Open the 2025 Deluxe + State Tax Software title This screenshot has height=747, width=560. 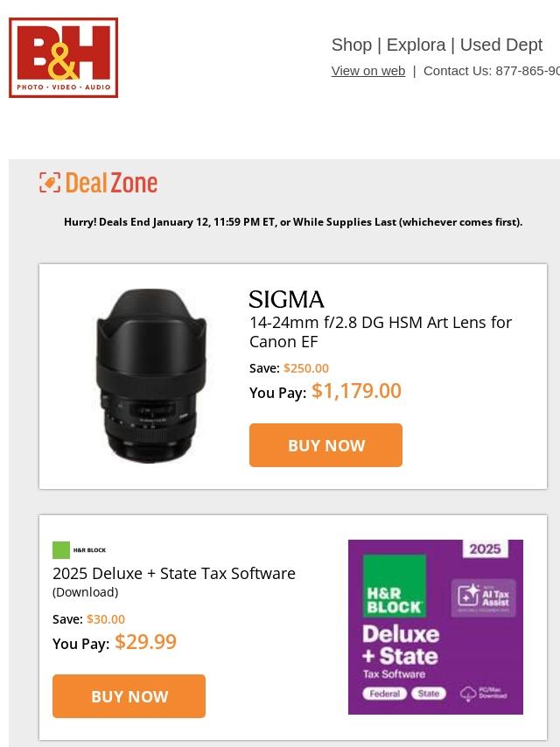[174, 574]
